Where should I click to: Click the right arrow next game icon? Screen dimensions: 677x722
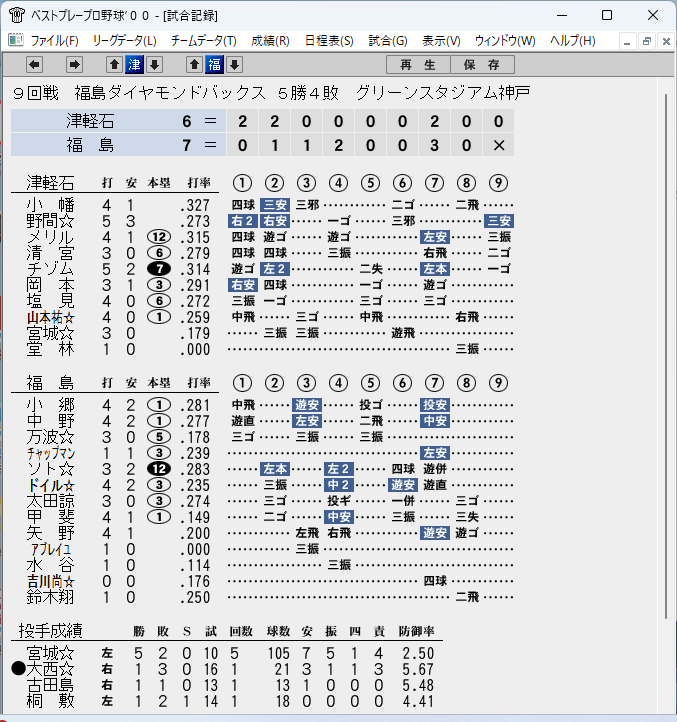[74, 65]
